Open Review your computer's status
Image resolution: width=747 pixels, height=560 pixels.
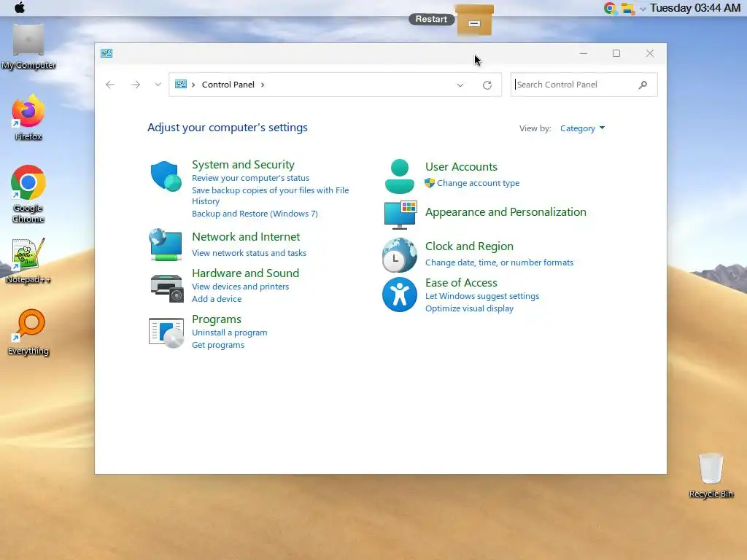click(x=251, y=178)
